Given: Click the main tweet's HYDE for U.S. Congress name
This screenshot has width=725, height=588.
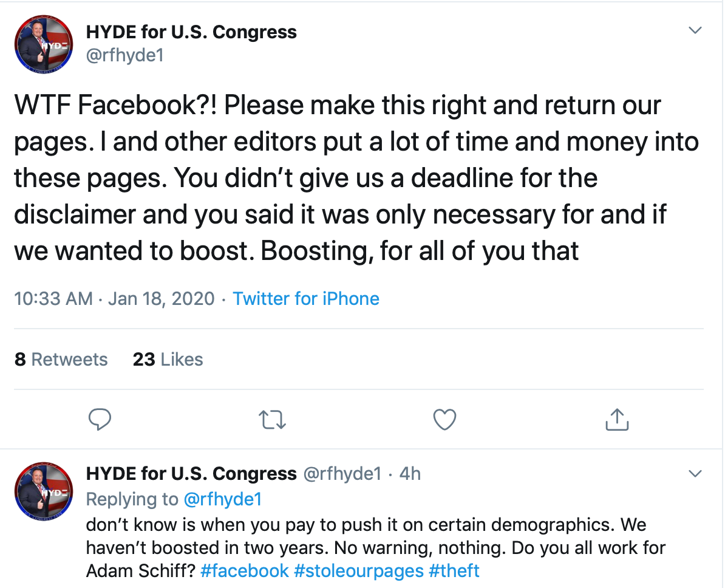Looking at the screenshot, I should (191, 32).
